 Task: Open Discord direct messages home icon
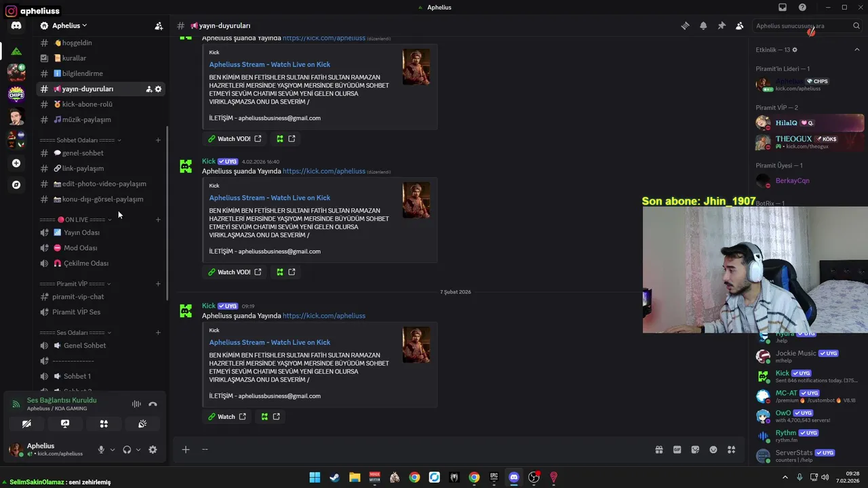click(x=16, y=26)
